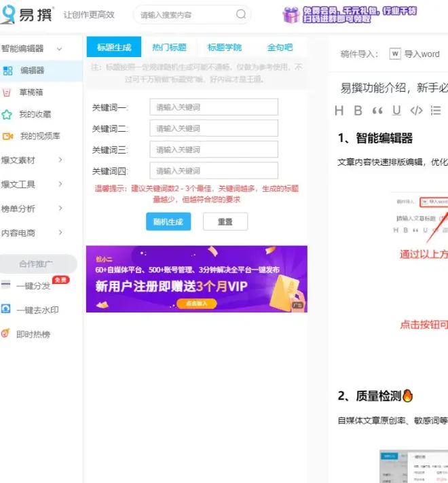The image size is (448, 483).
Task: Click the 我的收藏 star icon
Action: click(x=7, y=115)
